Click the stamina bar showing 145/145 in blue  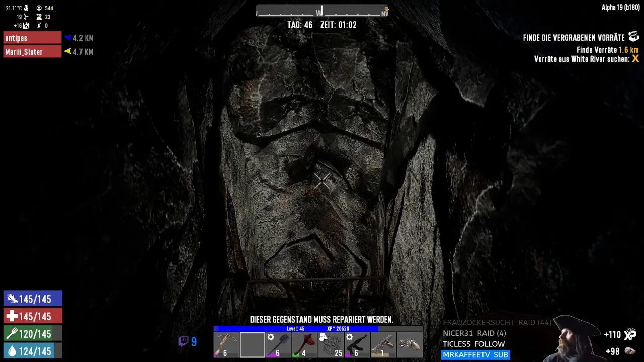(33, 299)
